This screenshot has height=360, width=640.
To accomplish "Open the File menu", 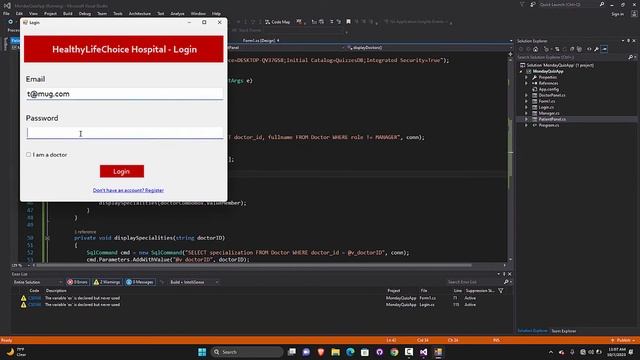I will pos(7,13).
